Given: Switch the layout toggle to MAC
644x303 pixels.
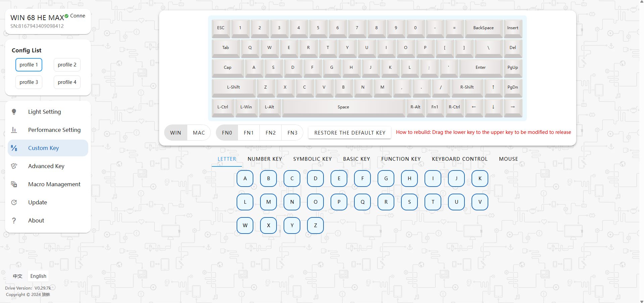Looking at the screenshot, I should (x=199, y=133).
